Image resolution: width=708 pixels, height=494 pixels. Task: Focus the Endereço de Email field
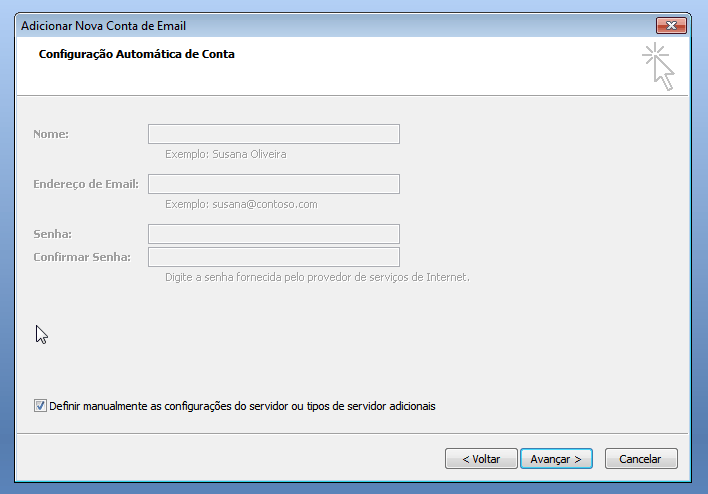point(273,184)
